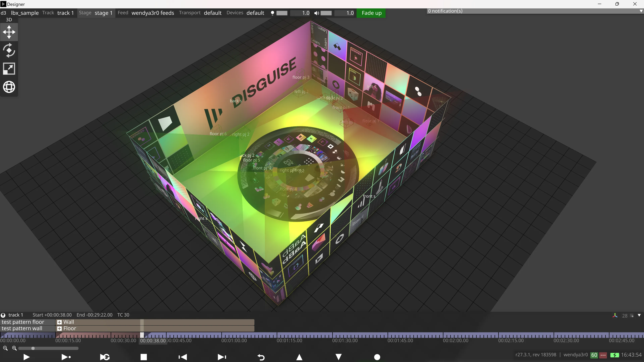The height and width of the screenshot is (362, 644).
Task: Expand the Wall layer group
Action: [x=59, y=322]
